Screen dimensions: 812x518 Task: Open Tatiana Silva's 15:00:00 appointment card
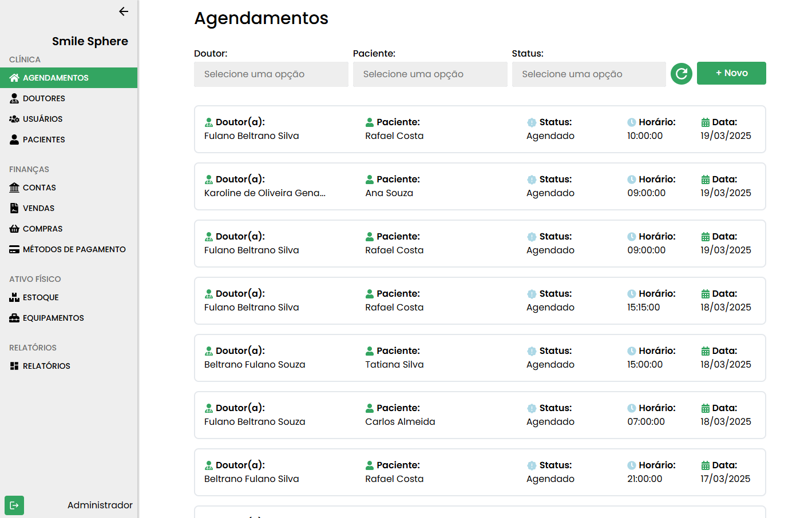[x=480, y=358]
